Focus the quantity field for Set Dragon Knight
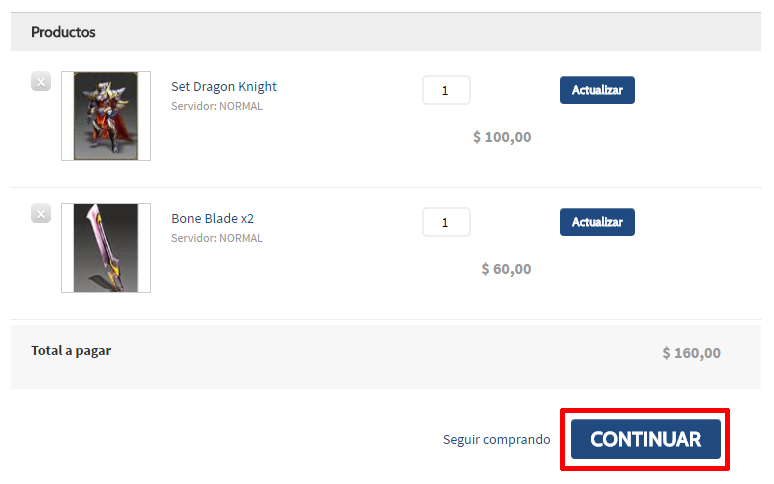 point(446,90)
